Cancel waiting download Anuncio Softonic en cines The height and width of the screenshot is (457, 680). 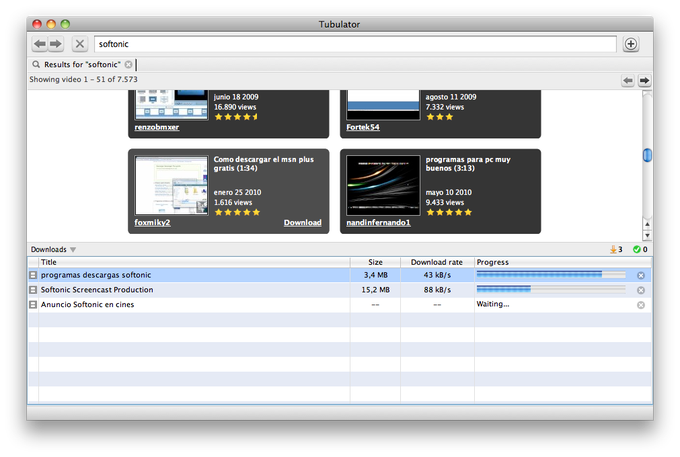[641, 305]
